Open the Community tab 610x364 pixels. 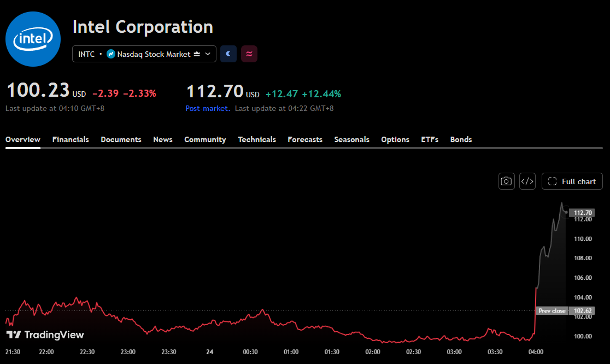(205, 139)
